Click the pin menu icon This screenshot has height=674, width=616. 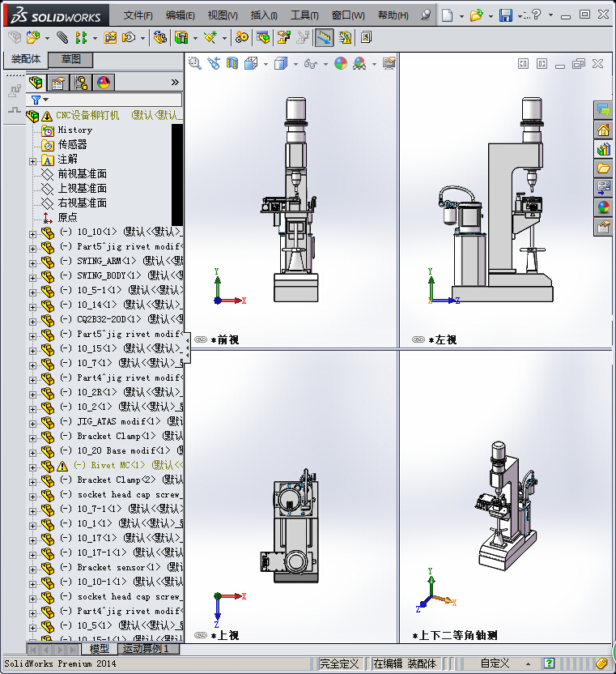click(x=426, y=15)
